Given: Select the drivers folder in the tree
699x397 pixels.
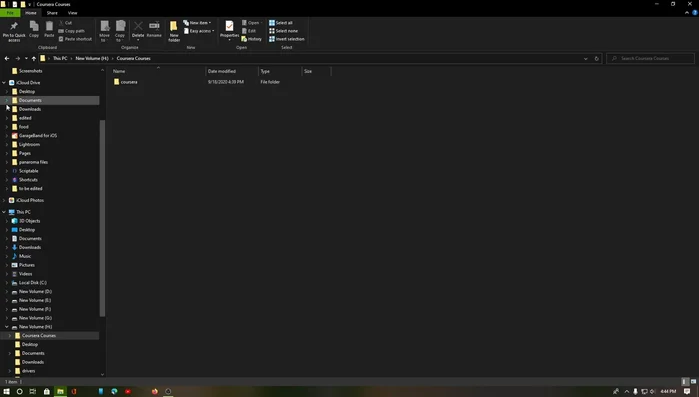Looking at the screenshot, I should pos(28,371).
